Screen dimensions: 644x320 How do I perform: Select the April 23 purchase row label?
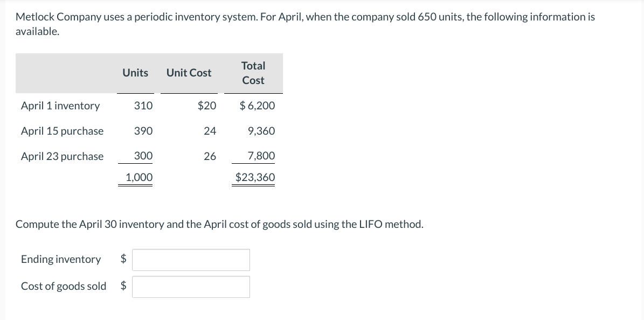tap(62, 156)
